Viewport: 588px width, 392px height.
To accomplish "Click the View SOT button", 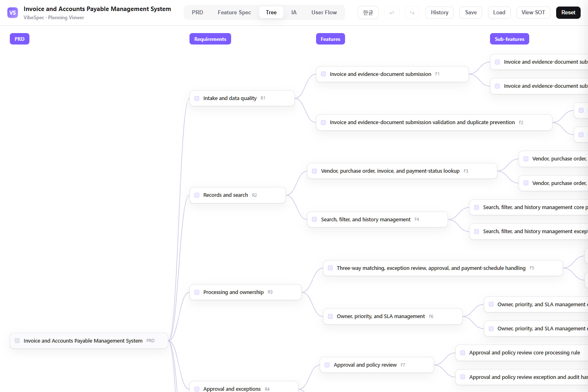I will click(x=533, y=13).
